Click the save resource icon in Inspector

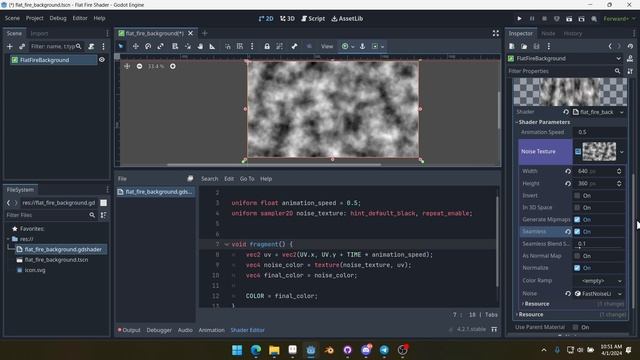click(x=536, y=47)
